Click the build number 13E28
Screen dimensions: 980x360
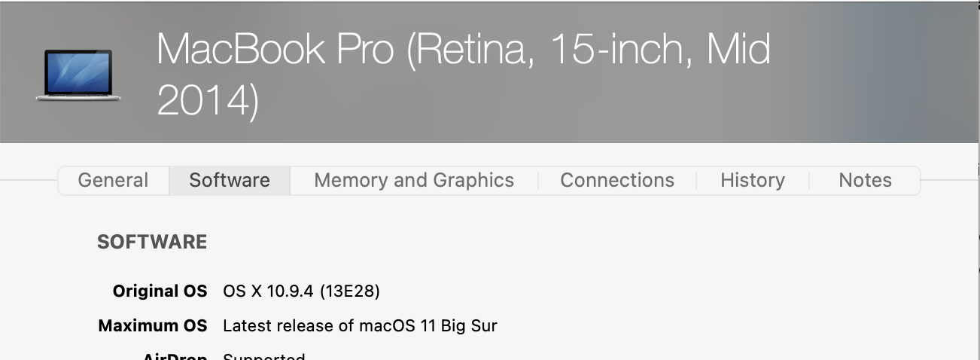(350, 291)
